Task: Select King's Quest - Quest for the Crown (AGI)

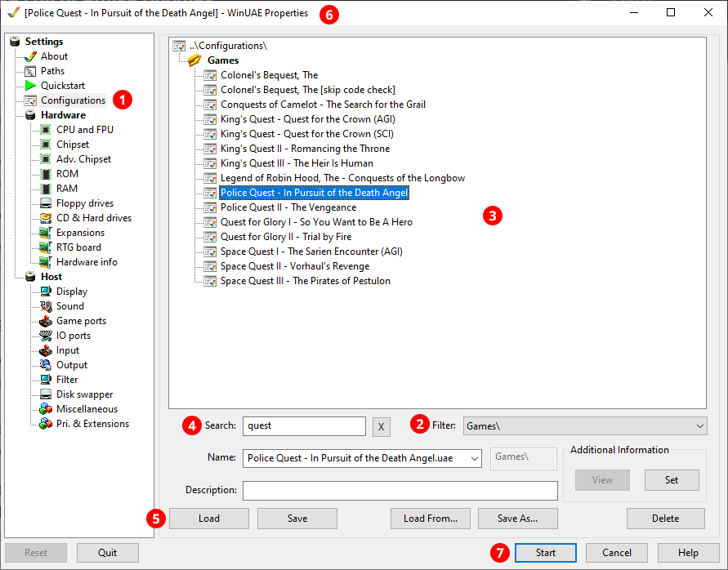Action: pyautogui.click(x=308, y=119)
